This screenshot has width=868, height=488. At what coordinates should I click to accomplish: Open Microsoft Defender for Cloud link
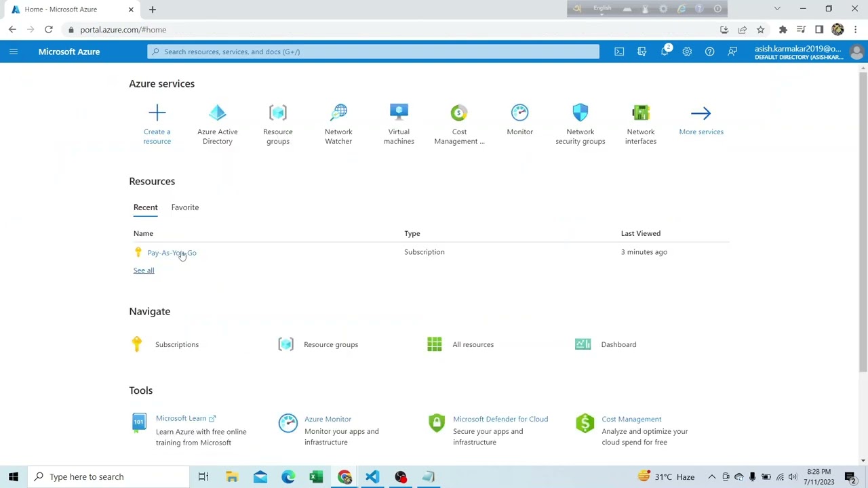click(500, 419)
